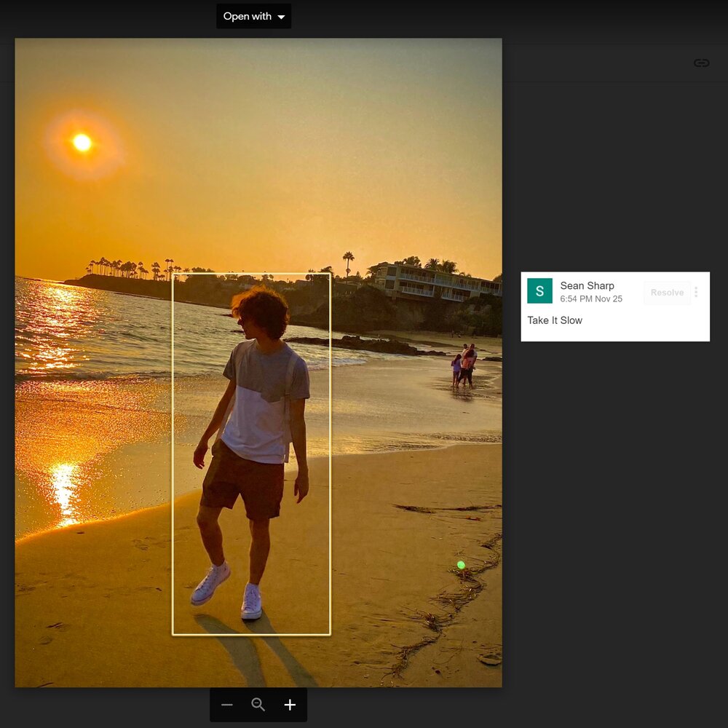Viewport: 728px width, 728px height.
Task: Click the distant people on the beach
Action: (x=464, y=366)
